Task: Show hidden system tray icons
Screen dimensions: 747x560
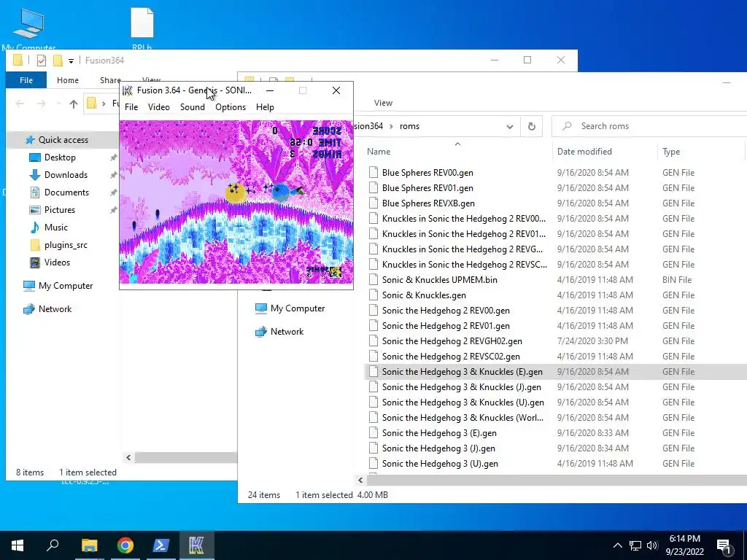Action: click(617, 545)
